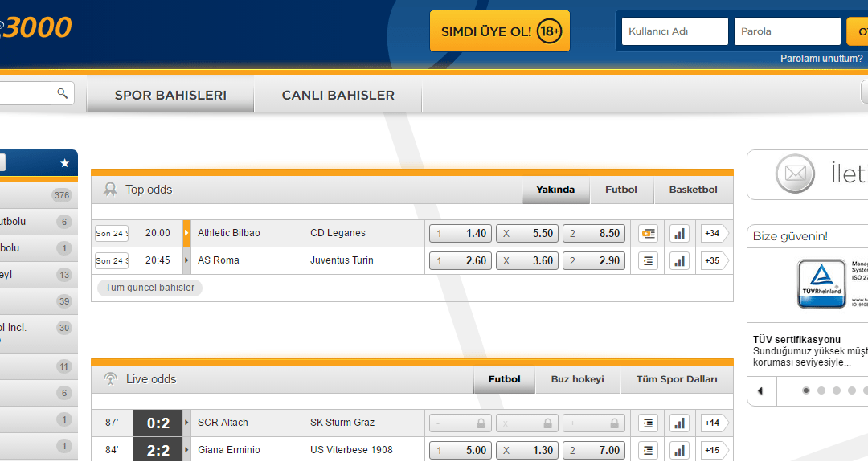Viewport: 868px width, 462px height.
Task: Click the Parola password field
Action: pyautogui.click(x=787, y=31)
